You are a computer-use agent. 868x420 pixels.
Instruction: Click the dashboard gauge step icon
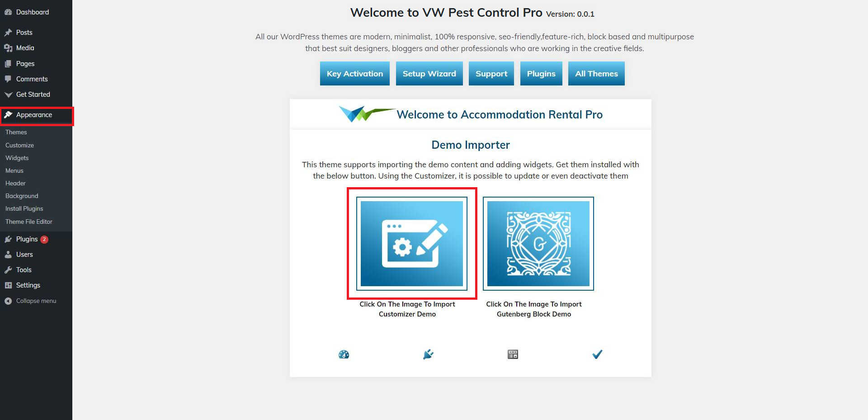click(344, 354)
